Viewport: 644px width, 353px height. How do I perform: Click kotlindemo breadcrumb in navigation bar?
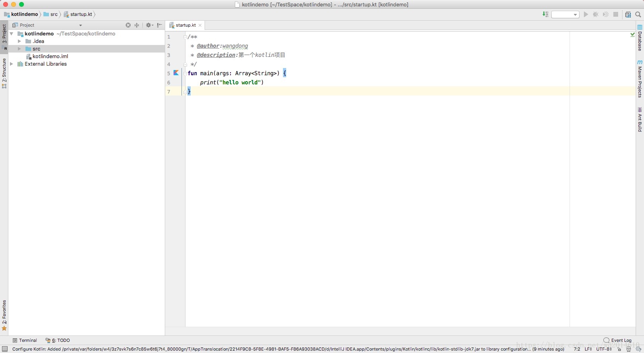21,14
